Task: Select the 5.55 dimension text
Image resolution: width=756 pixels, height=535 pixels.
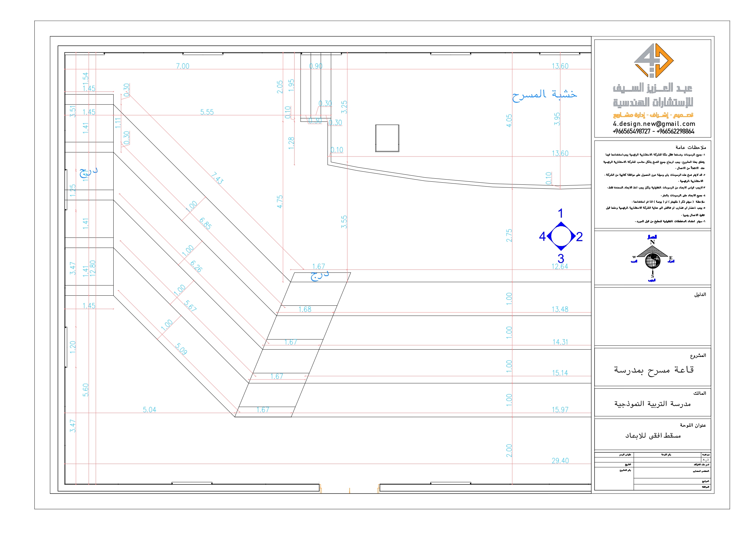Action: click(x=207, y=112)
